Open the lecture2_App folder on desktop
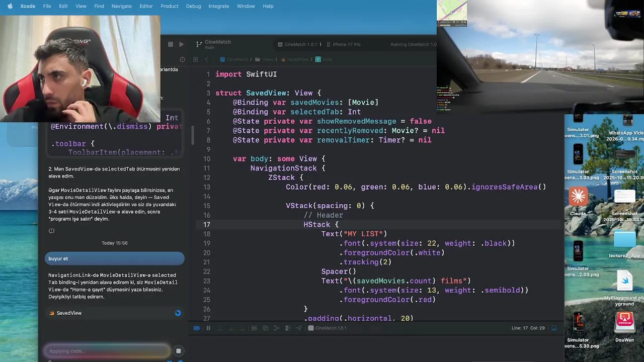 click(x=624, y=239)
